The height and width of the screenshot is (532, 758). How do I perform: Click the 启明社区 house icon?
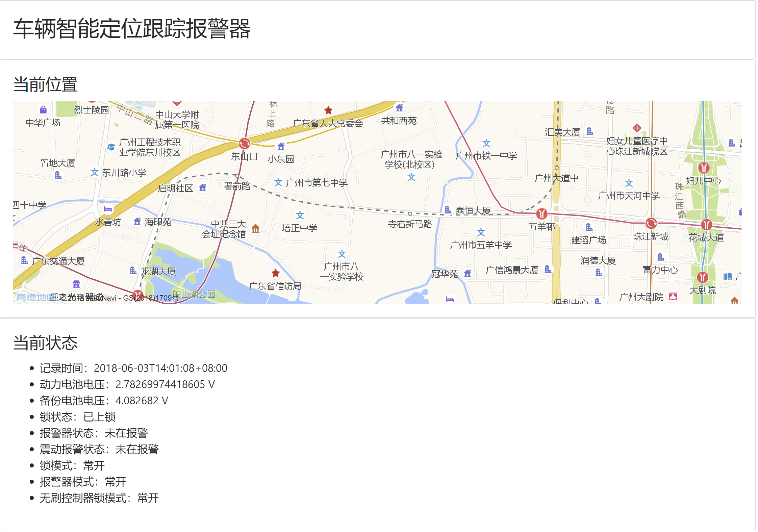coord(203,187)
